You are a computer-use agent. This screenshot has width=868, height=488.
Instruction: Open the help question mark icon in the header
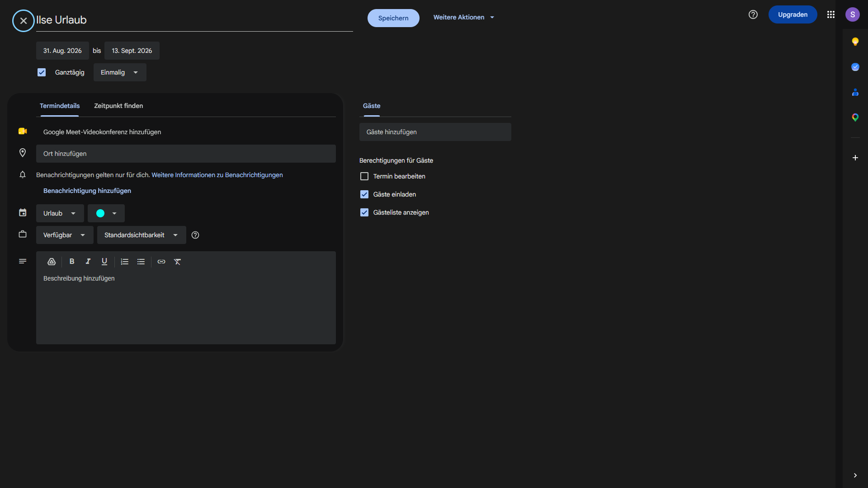(753, 14)
